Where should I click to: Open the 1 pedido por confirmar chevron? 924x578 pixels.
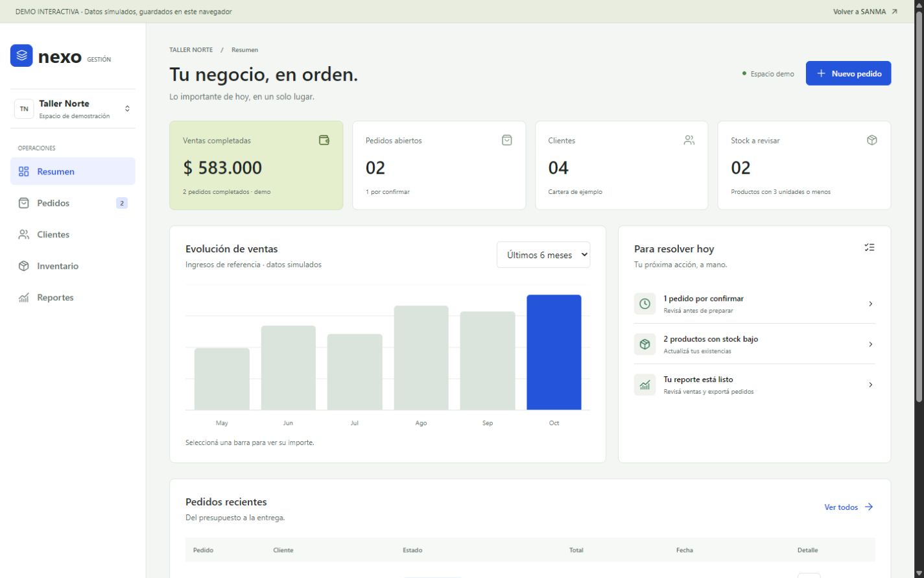870,304
